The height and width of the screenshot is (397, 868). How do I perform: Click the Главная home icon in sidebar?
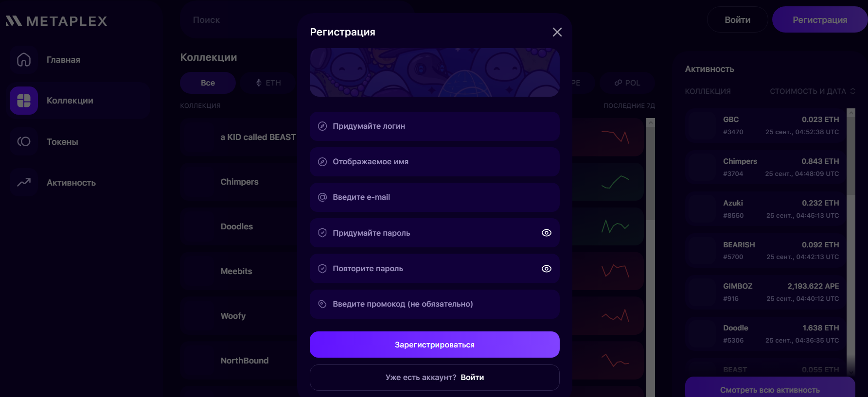pos(24,60)
